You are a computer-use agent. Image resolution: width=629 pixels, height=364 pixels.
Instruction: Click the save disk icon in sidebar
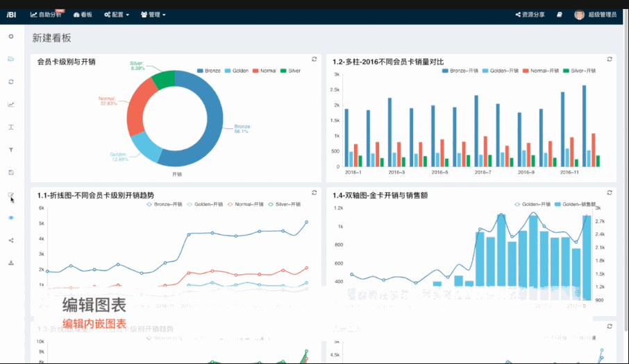pyautogui.click(x=11, y=173)
